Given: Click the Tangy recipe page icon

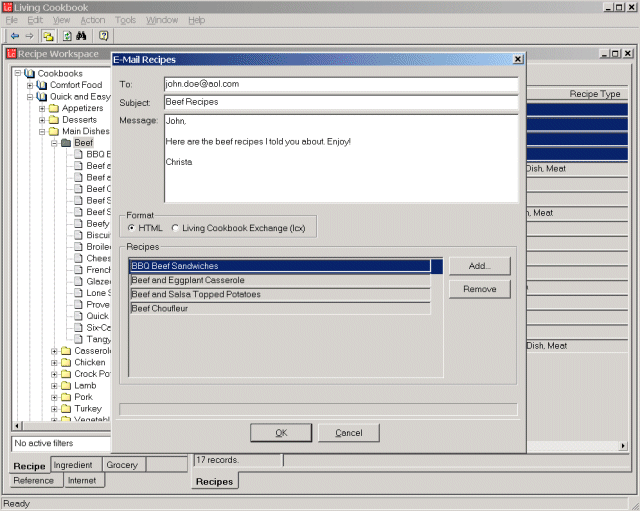Looking at the screenshot, I should [x=79, y=339].
